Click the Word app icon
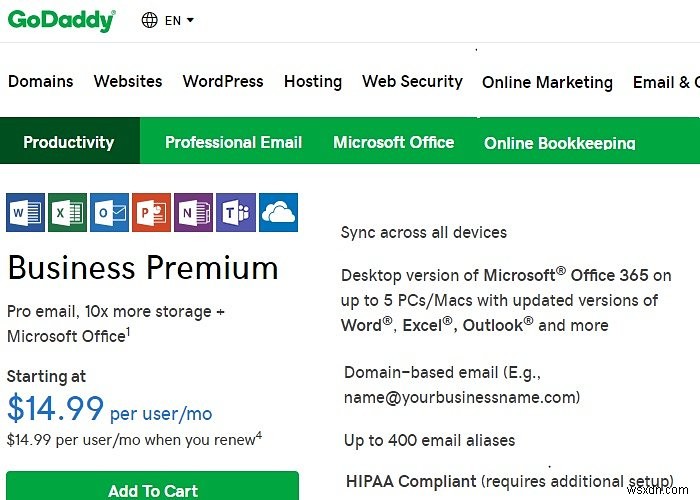This screenshot has width=700, height=500. tap(25, 212)
